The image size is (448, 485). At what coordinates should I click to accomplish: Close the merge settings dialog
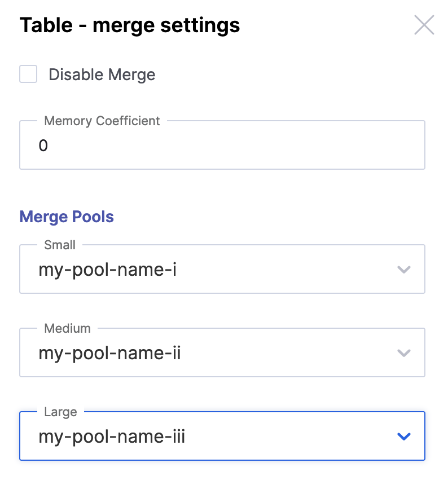(424, 25)
